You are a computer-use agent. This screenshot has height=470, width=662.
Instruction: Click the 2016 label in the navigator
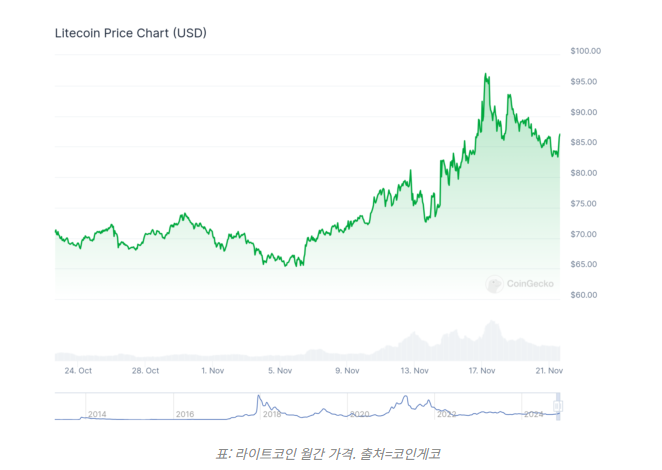[185, 413]
